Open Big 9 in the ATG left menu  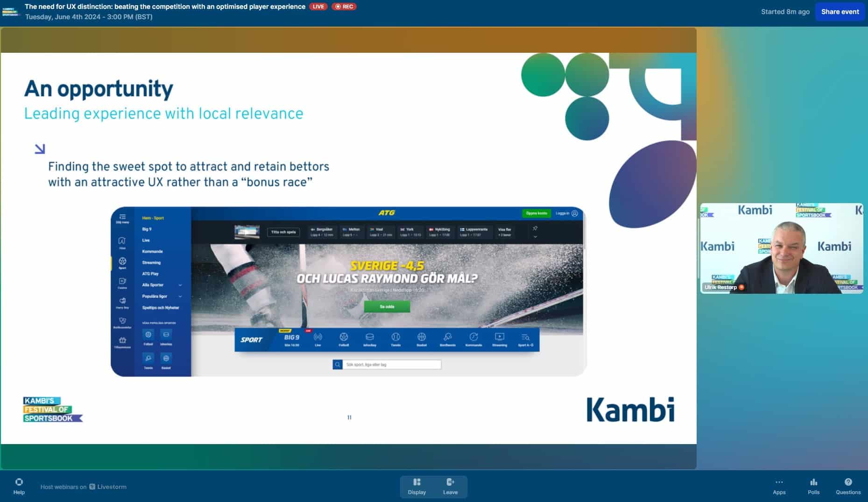point(147,229)
